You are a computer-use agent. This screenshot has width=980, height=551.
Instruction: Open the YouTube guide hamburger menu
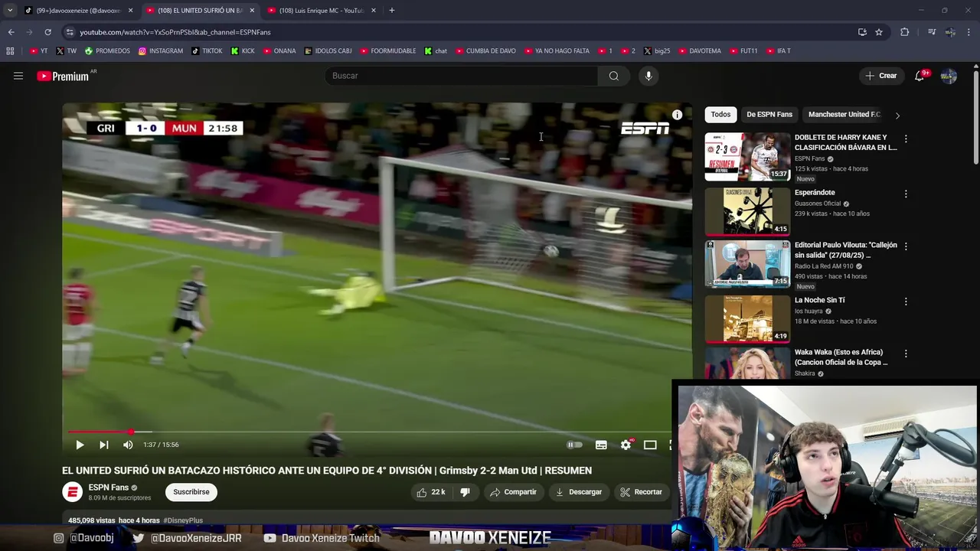pos(18,76)
